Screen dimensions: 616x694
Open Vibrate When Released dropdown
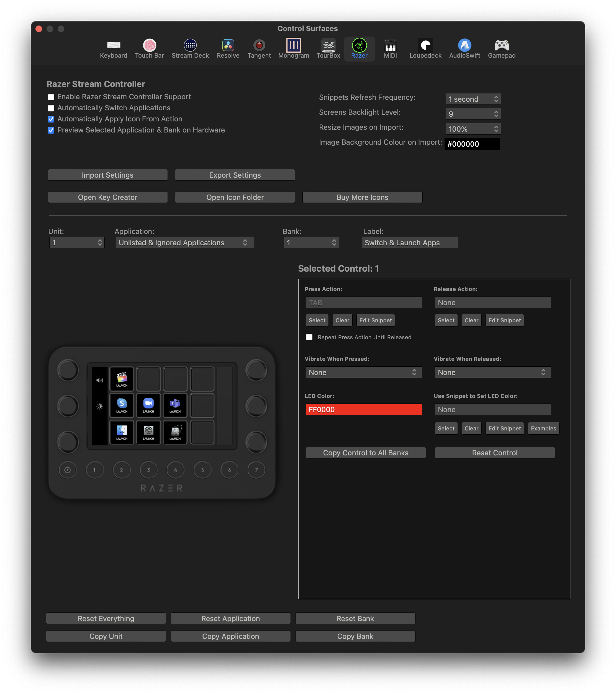492,372
